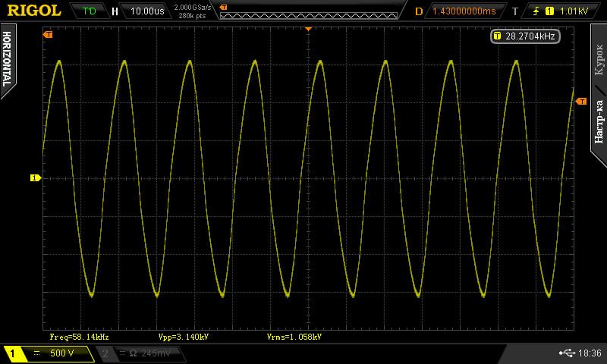Screen dimensions: 607x364
Task: Click the orange T marker at top-left of grid
Action: click(48, 35)
